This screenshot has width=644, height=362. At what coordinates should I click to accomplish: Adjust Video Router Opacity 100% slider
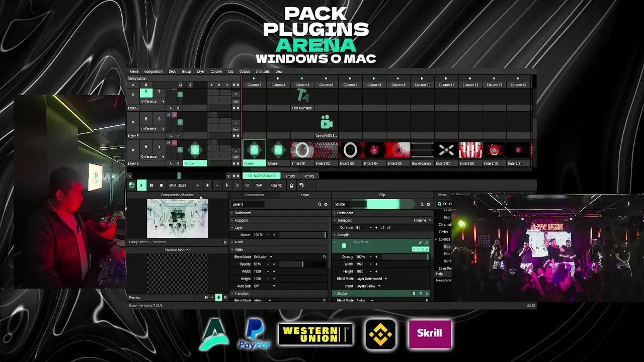coord(405,257)
